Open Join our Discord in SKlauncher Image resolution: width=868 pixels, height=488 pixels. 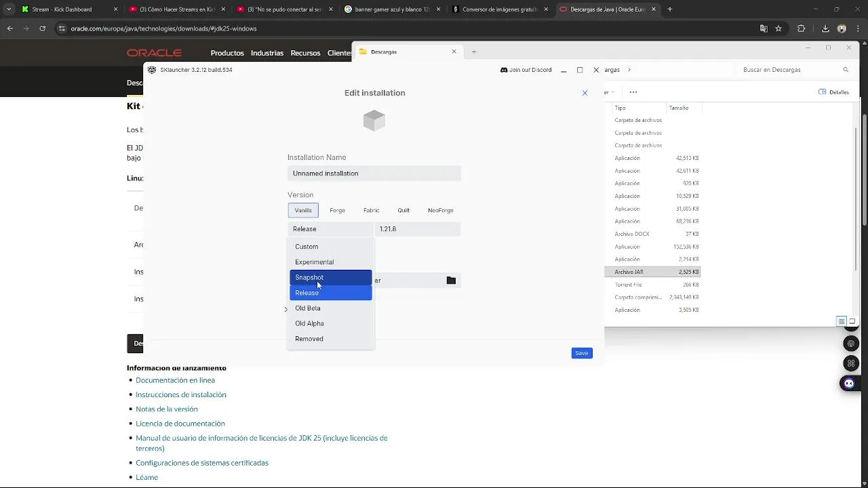tap(526, 70)
